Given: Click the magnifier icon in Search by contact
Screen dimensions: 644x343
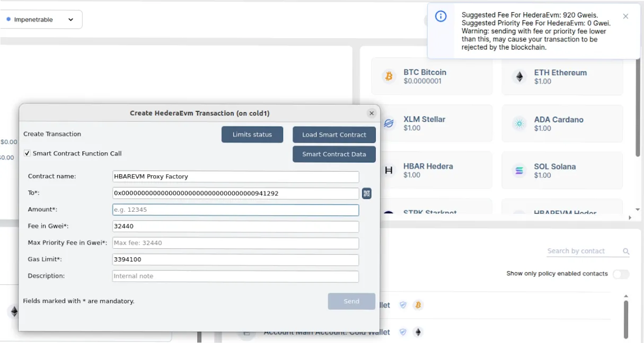Looking at the screenshot, I should click(x=626, y=251).
